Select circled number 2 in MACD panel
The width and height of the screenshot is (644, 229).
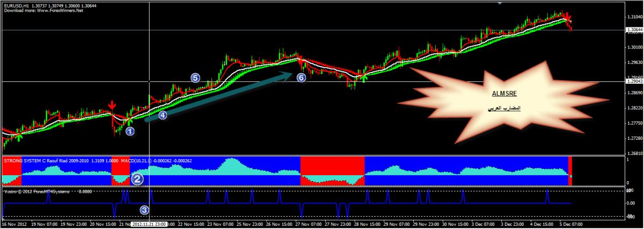137,180
